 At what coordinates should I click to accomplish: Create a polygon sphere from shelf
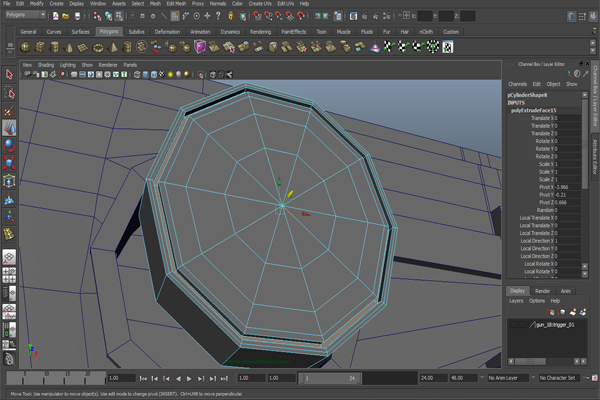tap(25, 47)
